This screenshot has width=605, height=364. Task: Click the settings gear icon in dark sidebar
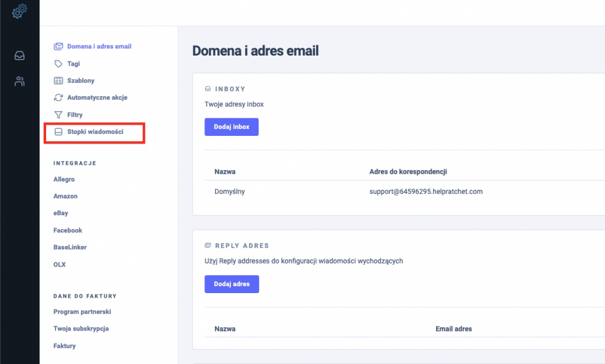(x=19, y=11)
